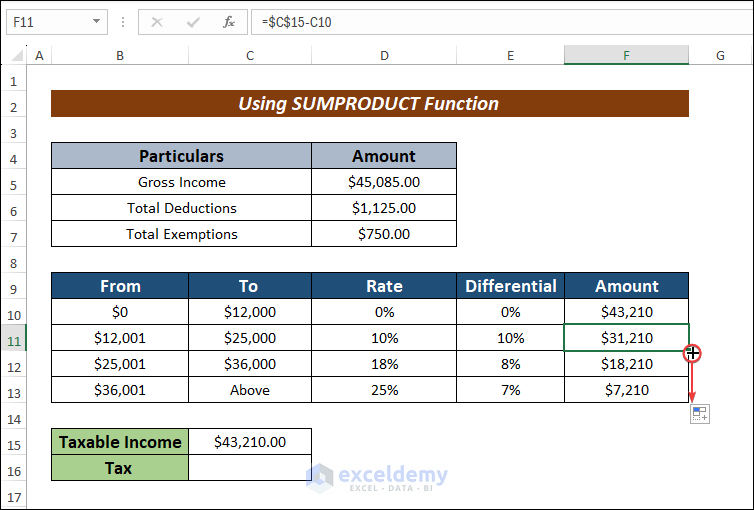Select column C header
Image resolution: width=754 pixels, height=510 pixels.
coord(250,55)
